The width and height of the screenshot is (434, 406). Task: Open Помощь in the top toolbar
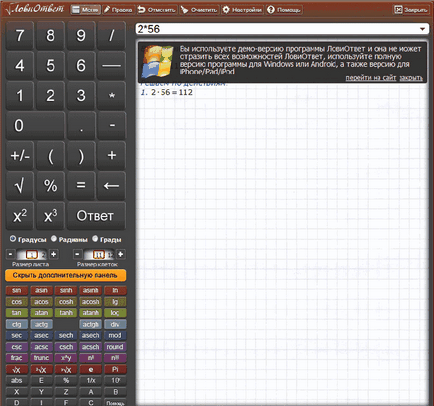point(284,10)
